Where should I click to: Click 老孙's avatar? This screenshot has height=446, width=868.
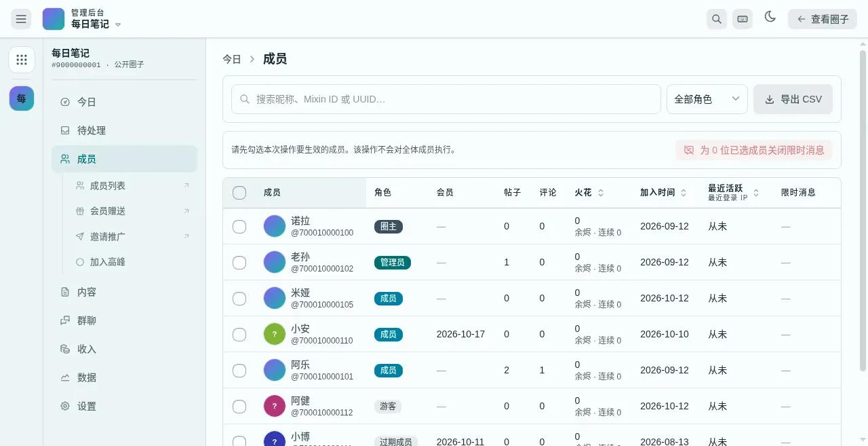[x=275, y=262]
